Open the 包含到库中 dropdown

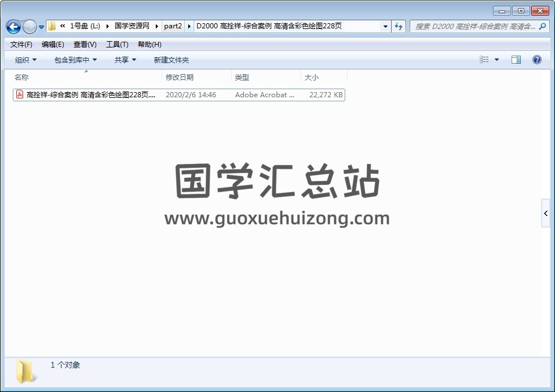(x=75, y=60)
